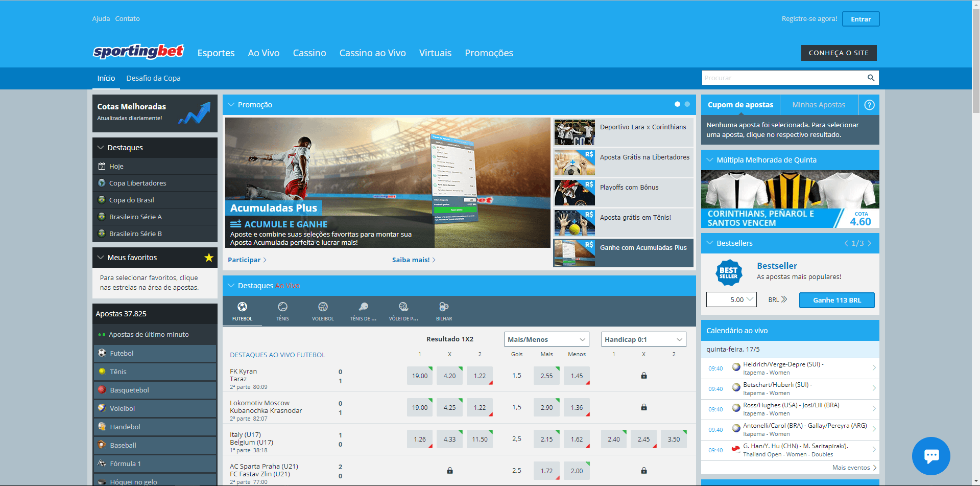980x486 pixels.
Task: Open the Ao Vivo menu
Action: pyautogui.click(x=264, y=53)
